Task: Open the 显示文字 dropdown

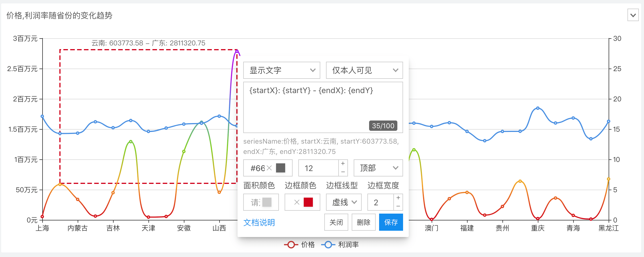Action: point(281,70)
